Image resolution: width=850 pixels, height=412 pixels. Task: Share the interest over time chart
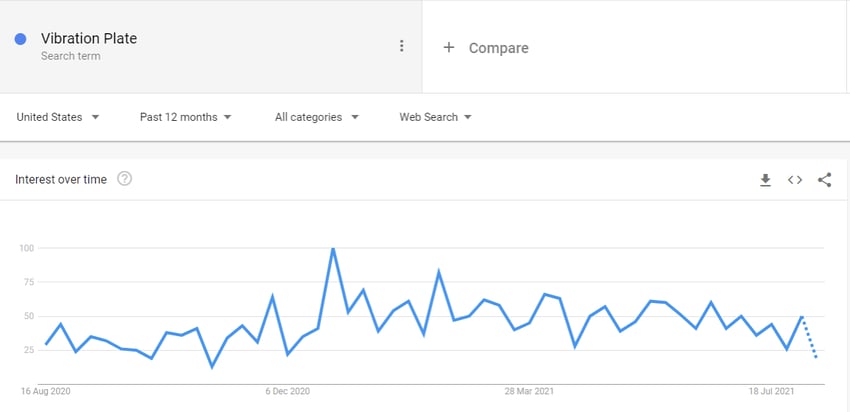click(825, 180)
